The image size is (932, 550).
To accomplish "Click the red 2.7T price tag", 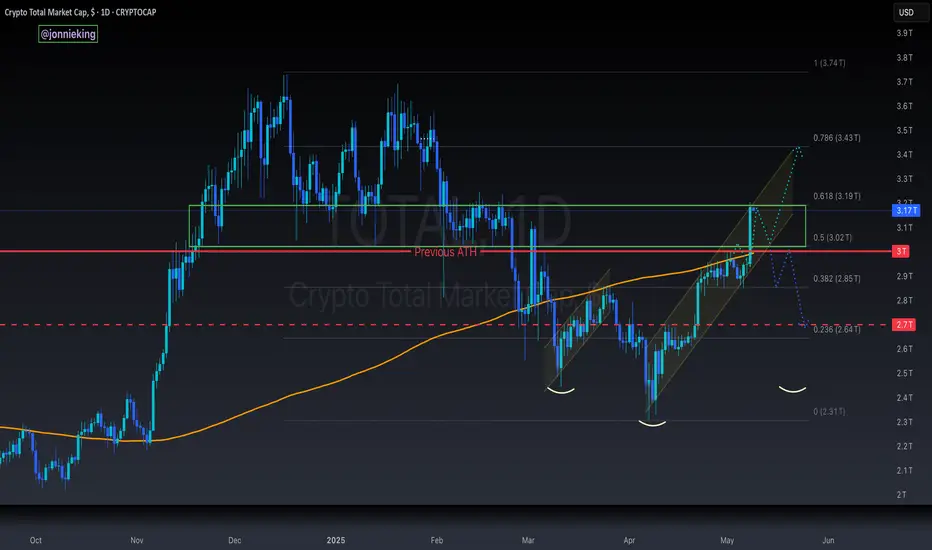I will 904,325.
